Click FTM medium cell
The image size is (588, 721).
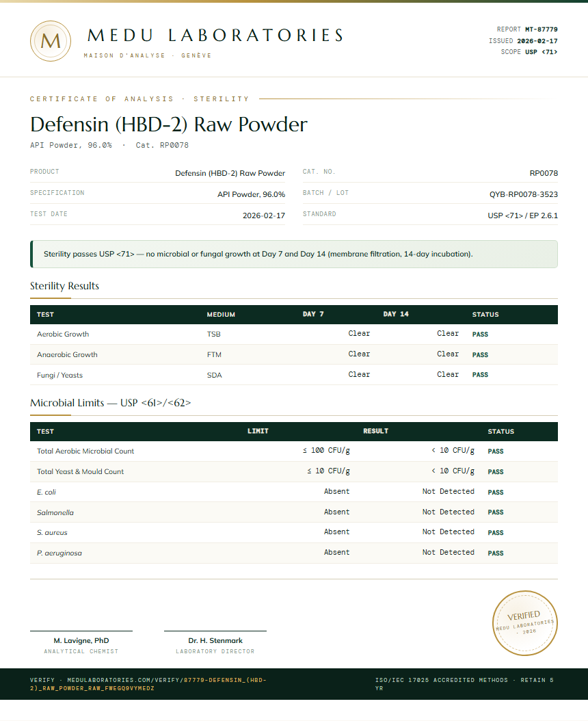click(214, 354)
